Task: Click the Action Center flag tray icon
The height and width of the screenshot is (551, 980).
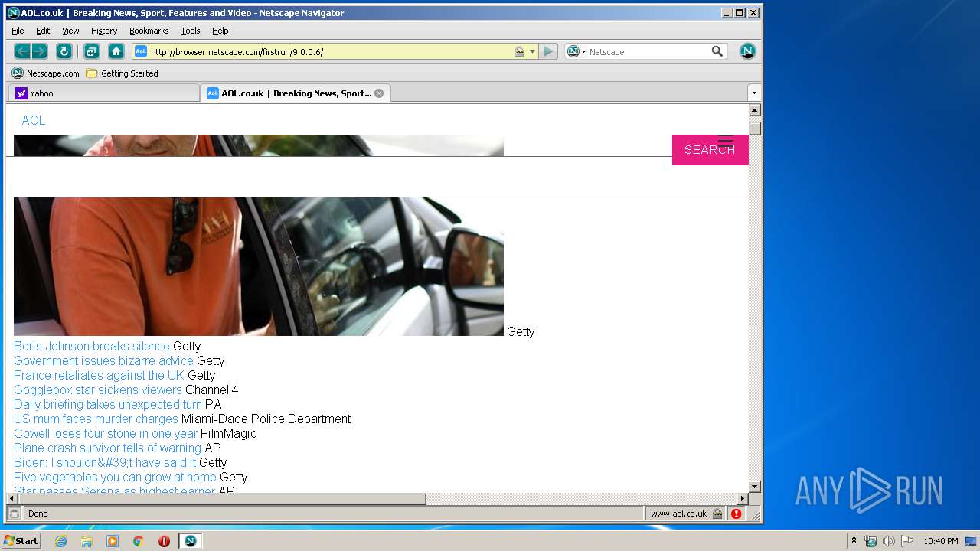Action: [907, 541]
